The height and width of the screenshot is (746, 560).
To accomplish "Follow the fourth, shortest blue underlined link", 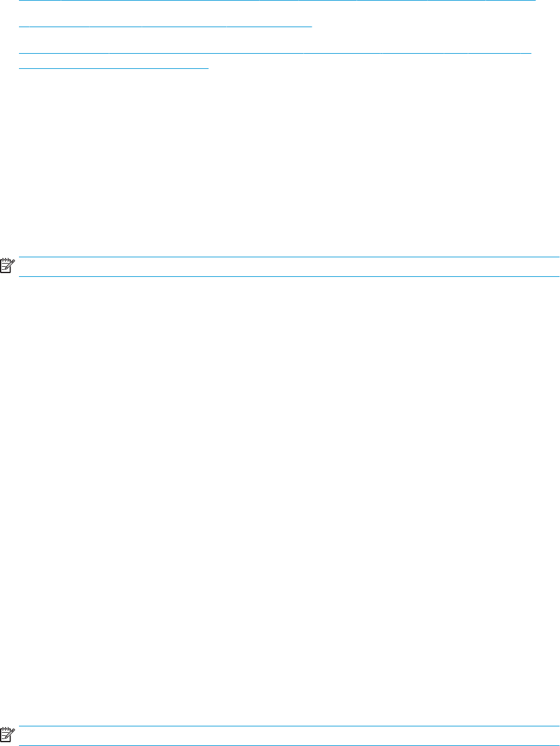I will click(x=114, y=68).
